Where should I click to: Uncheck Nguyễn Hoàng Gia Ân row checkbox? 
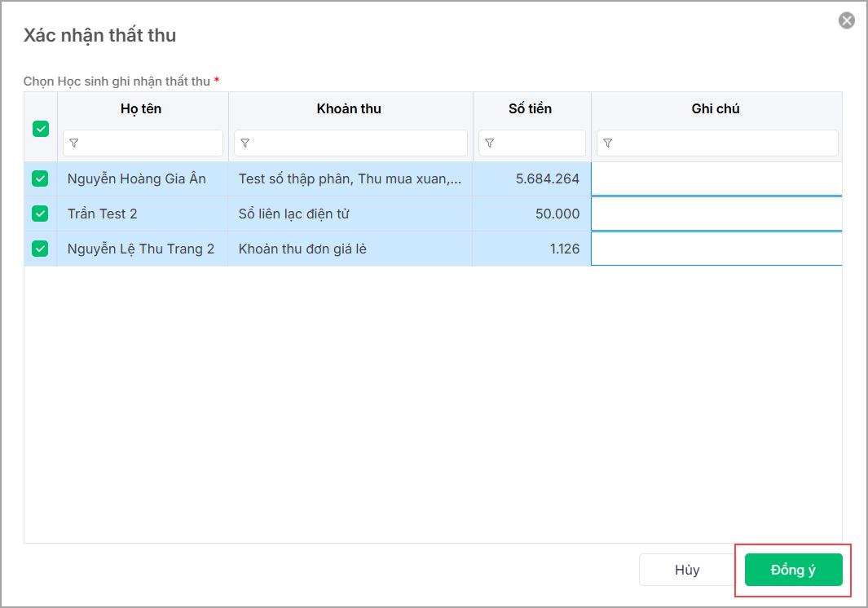point(40,179)
